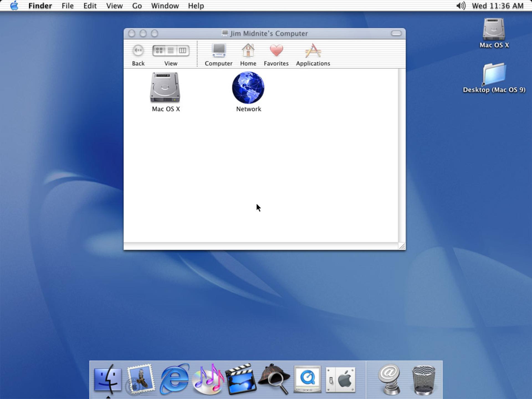Launch Sherlock from the Dock
The height and width of the screenshot is (399, 532).
coord(274,379)
